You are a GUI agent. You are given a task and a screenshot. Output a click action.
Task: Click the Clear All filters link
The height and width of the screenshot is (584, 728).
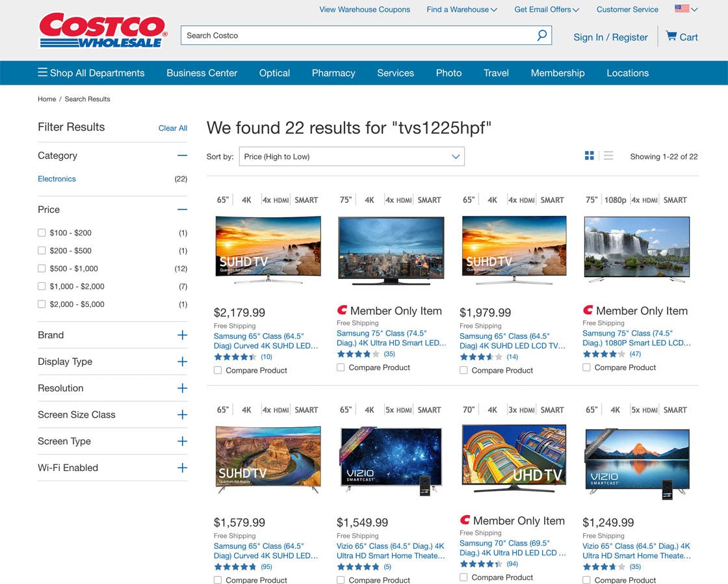(173, 128)
